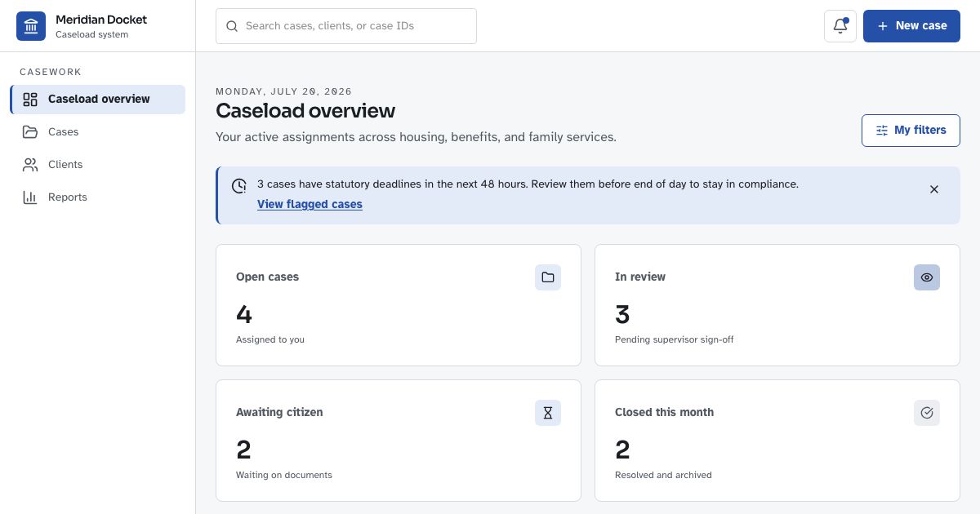Click the 'MONDAY, JULY 20, 2026' date text

(284, 91)
